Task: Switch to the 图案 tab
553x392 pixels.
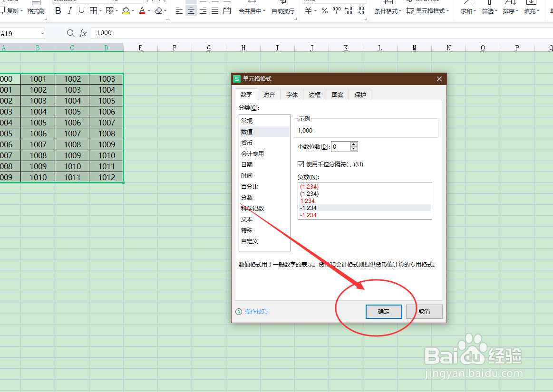Action: 338,95
